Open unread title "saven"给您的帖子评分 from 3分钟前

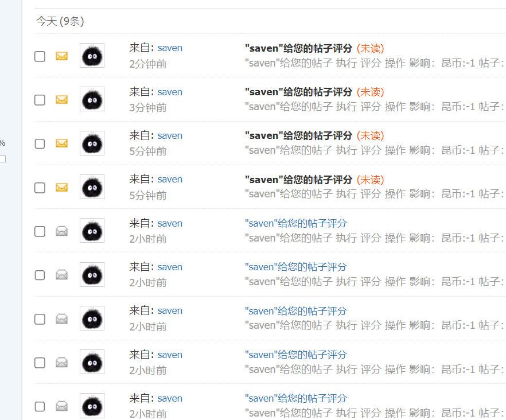(x=298, y=92)
